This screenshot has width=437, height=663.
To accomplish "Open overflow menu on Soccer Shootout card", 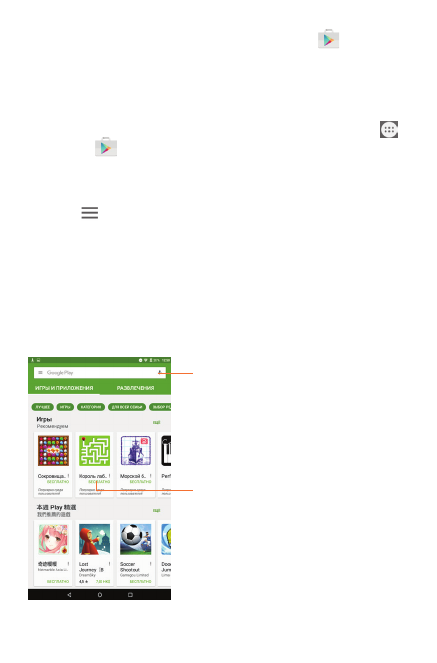I will click(x=150, y=564).
